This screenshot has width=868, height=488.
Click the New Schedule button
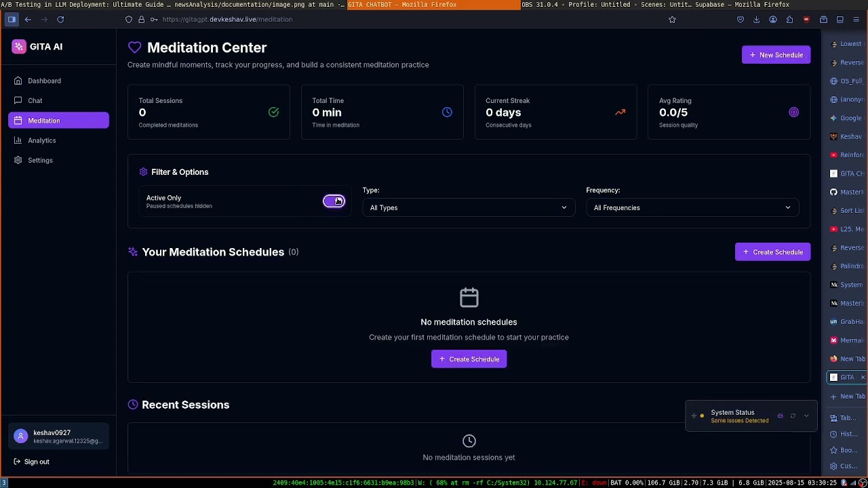click(776, 55)
